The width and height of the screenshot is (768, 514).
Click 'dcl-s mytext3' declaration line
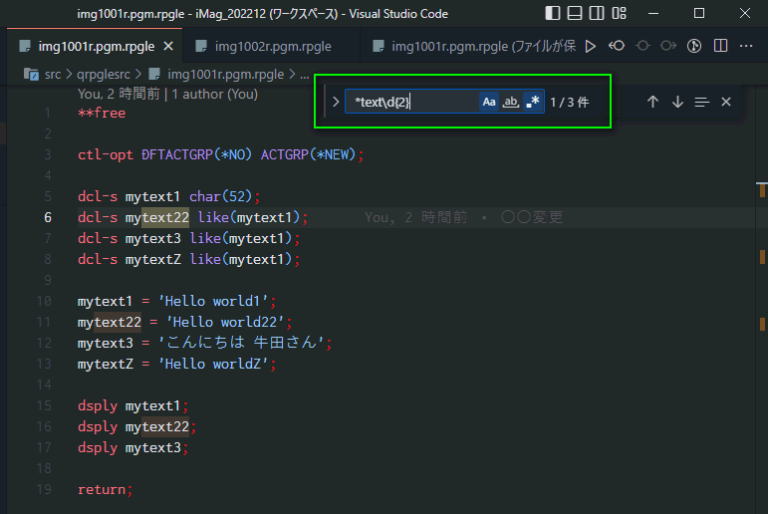click(x=189, y=238)
